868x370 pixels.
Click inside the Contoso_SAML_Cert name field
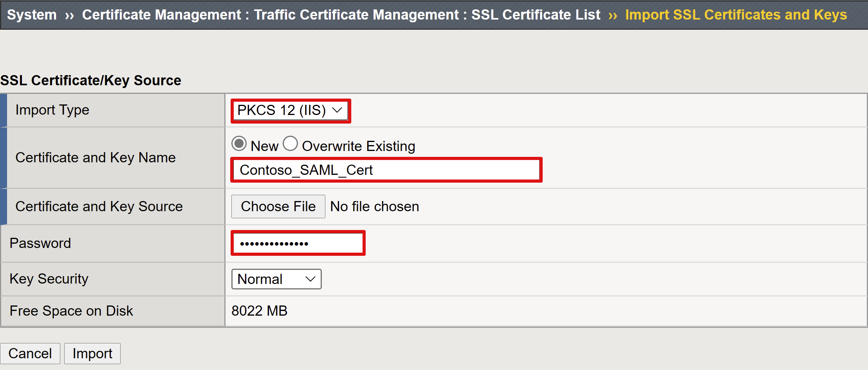click(x=386, y=170)
